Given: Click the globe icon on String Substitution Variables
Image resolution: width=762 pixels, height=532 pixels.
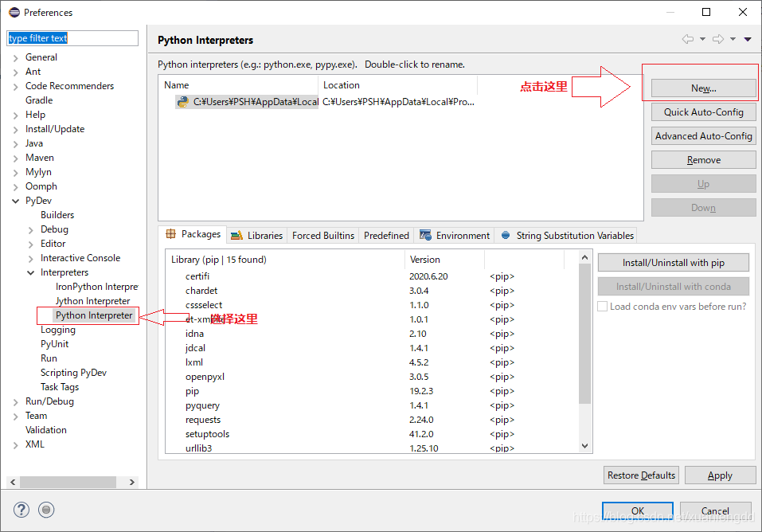Looking at the screenshot, I should tap(507, 235).
